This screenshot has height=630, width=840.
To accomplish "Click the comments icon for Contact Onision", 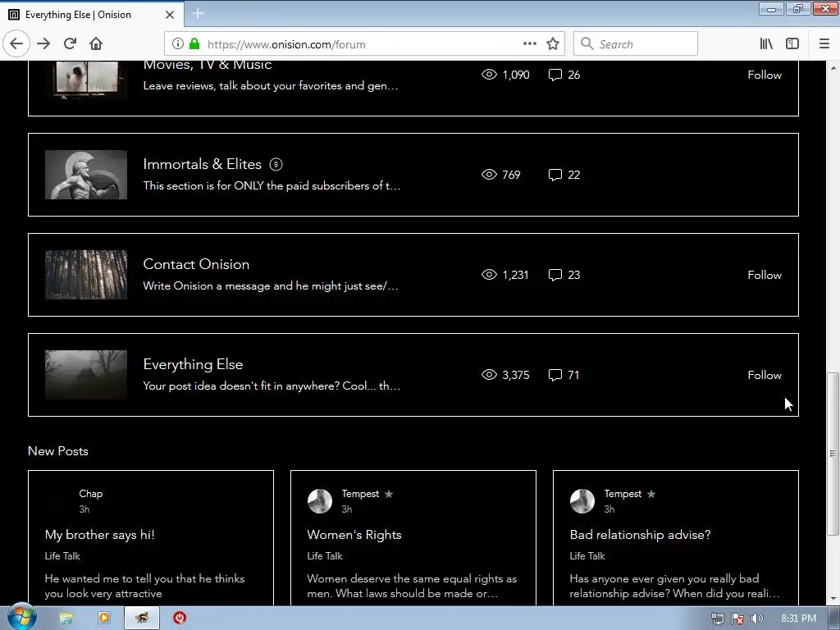I will (555, 275).
